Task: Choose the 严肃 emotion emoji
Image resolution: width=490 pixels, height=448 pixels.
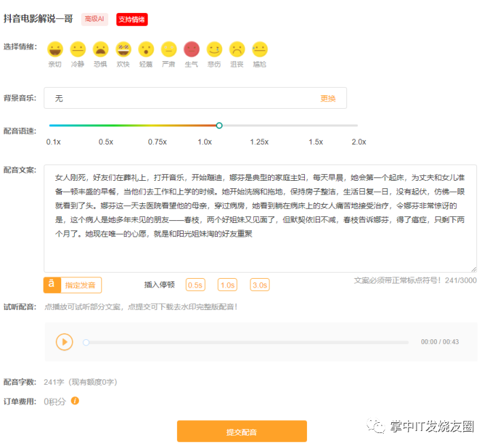Action: click(x=169, y=50)
